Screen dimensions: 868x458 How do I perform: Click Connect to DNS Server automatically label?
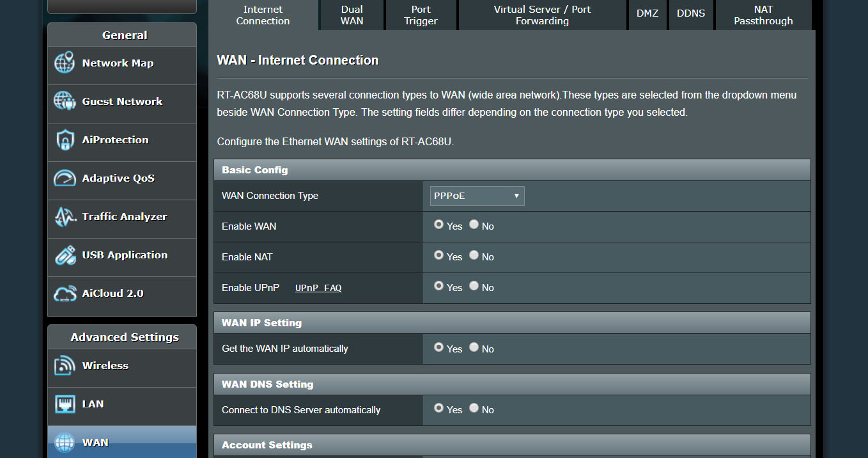[x=301, y=410]
